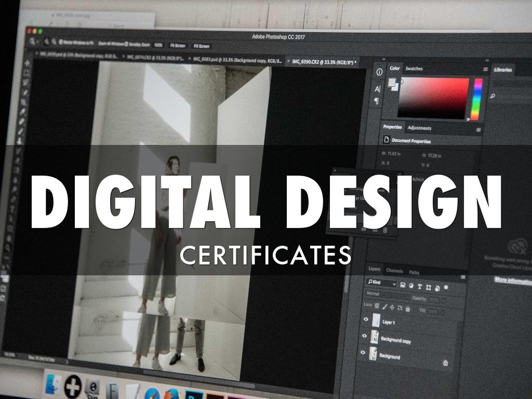The image size is (532, 399).
Task: Open the Properties panel flyout menu
Action: [478, 130]
